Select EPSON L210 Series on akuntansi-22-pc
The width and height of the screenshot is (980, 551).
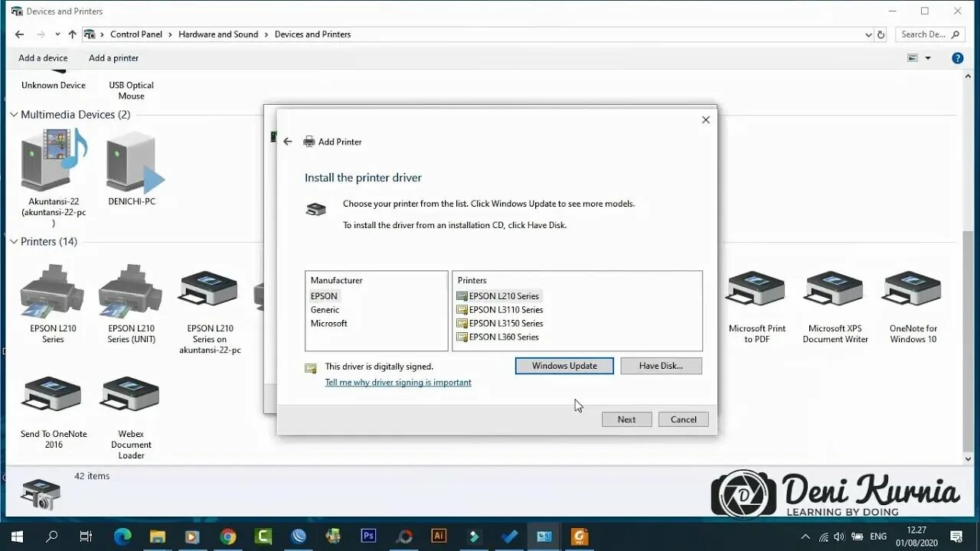(210, 310)
